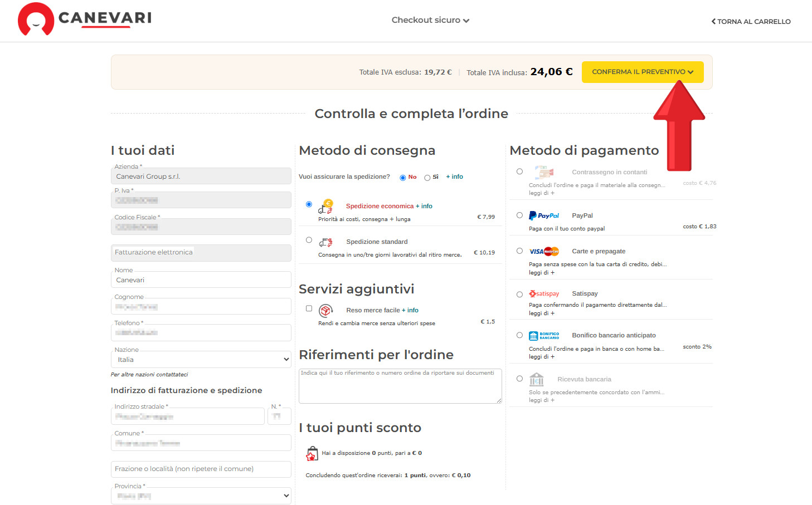Choose PayPal payment radio button
This screenshot has width=812, height=505.
[519, 215]
